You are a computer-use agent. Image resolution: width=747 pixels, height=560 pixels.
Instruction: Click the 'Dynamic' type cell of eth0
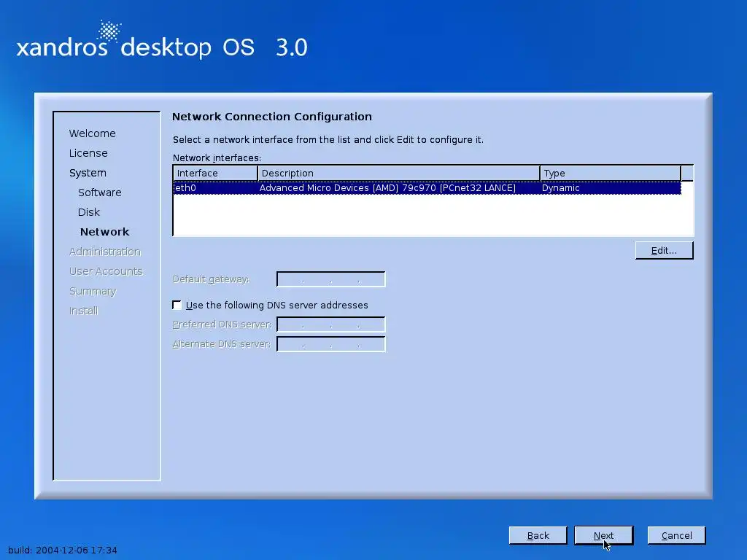point(561,187)
